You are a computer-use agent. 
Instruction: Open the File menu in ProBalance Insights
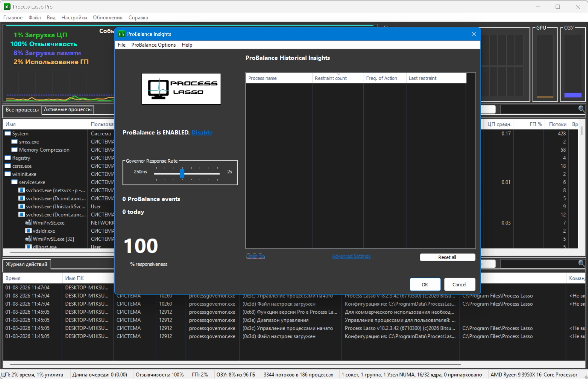click(122, 45)
